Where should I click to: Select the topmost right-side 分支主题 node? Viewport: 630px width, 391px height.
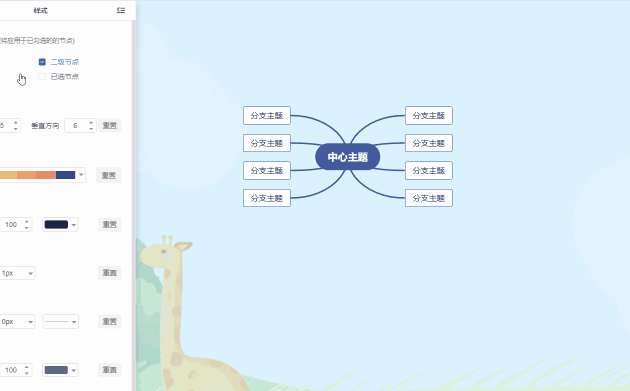429,115
